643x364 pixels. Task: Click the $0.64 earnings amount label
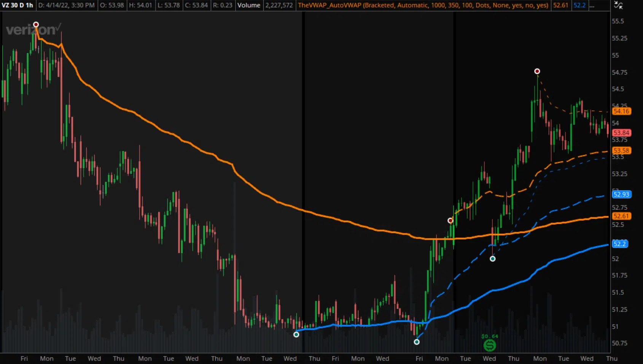490,336
